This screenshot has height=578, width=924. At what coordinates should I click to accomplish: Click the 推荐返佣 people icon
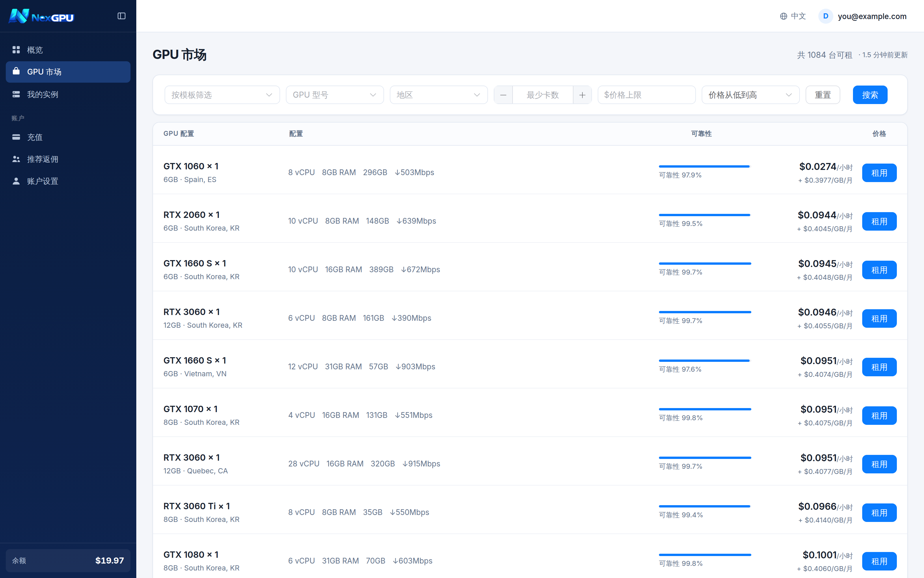click(x=16, y=159)
